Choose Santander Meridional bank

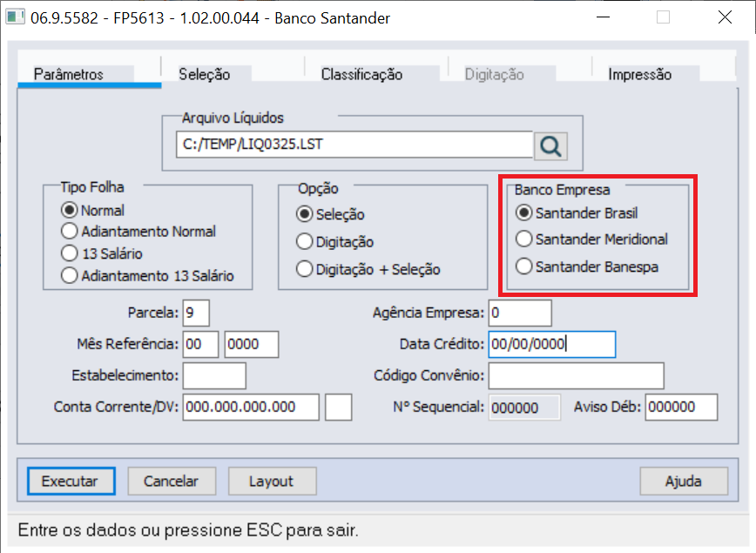click(x=524, y=239)
